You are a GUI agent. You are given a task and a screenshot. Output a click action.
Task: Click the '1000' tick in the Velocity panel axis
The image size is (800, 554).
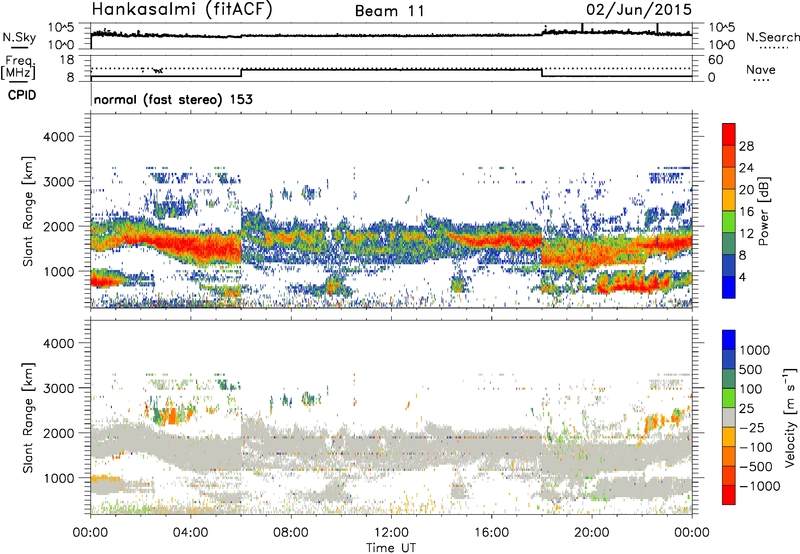(x=58, y=478)
